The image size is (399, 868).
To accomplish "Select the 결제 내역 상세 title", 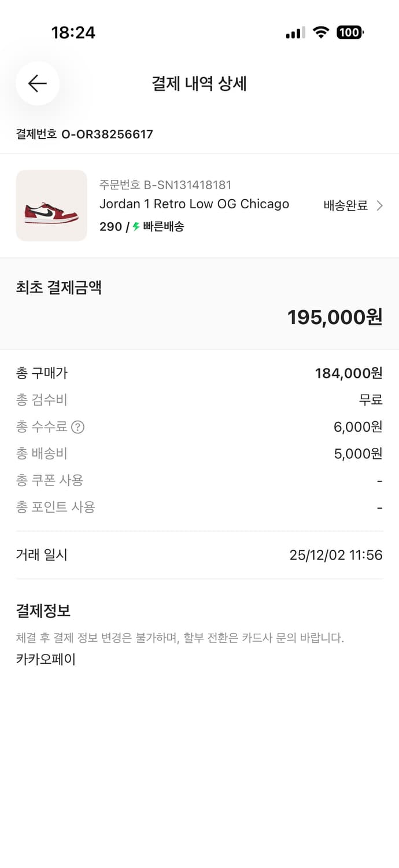I will pyautogui.click(x=199, y=84).
